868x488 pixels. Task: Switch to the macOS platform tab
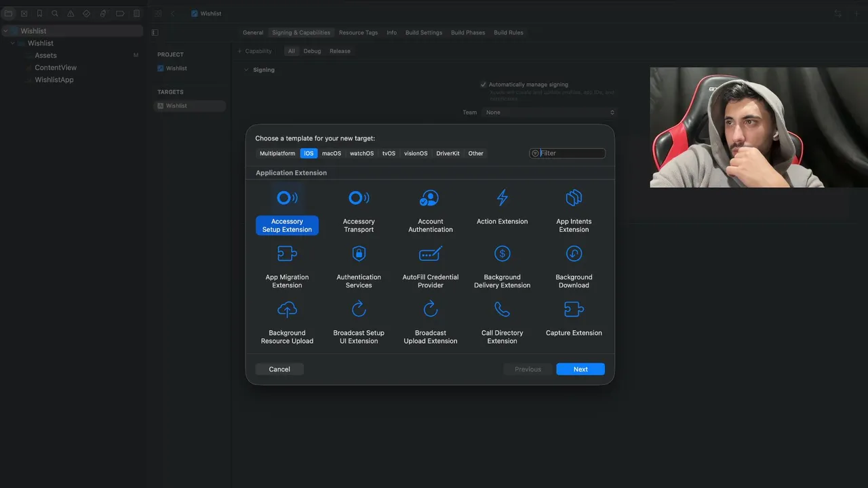[x=332, y=153]
